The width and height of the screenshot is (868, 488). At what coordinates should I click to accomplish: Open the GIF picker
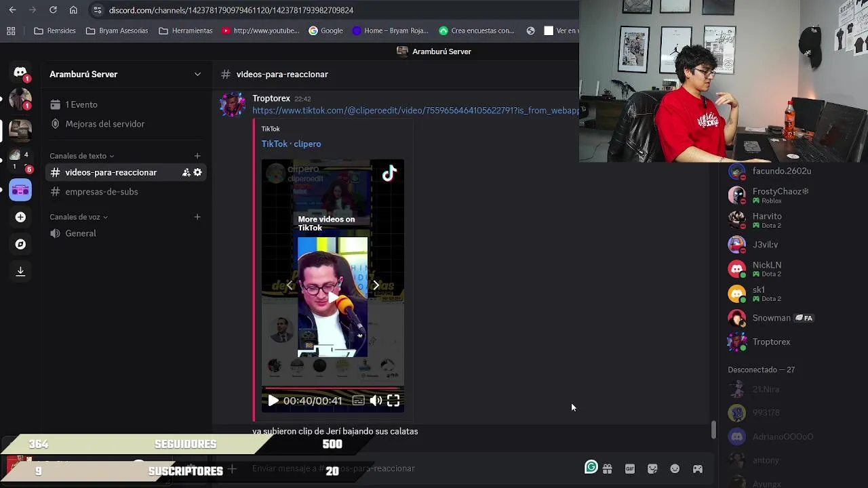coord(630,468)
